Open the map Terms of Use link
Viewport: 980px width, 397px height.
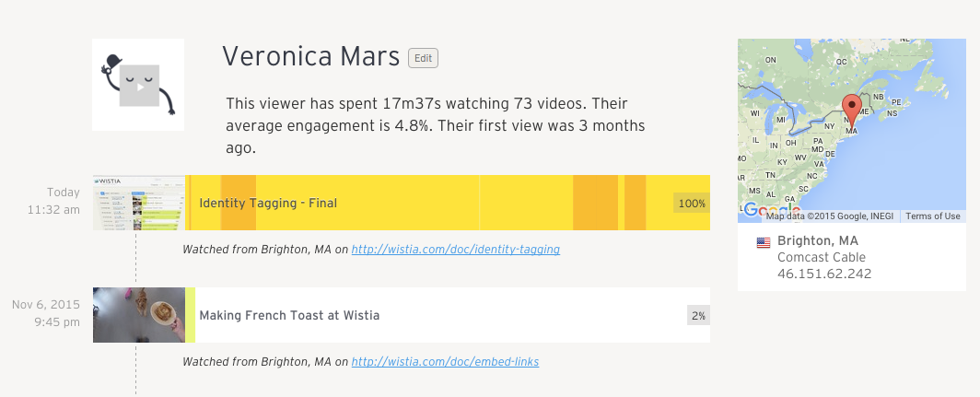pyautogui.click(x=932, y=216)
